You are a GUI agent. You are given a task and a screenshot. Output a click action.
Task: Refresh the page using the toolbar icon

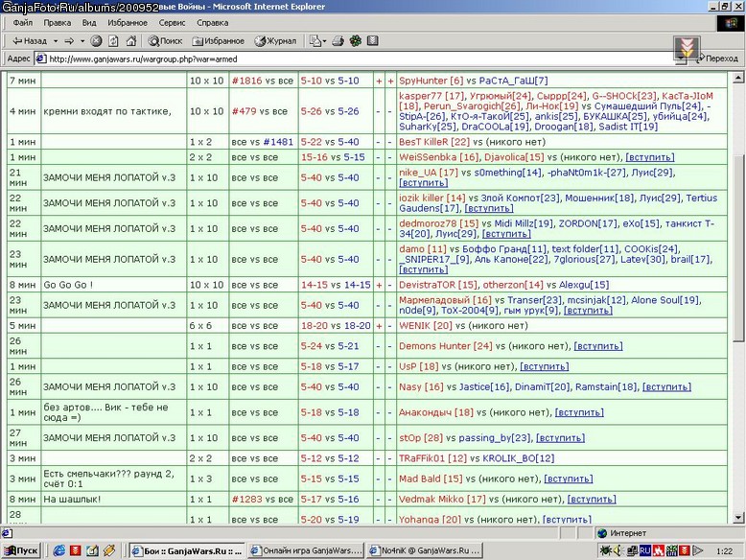click(113, 41)
